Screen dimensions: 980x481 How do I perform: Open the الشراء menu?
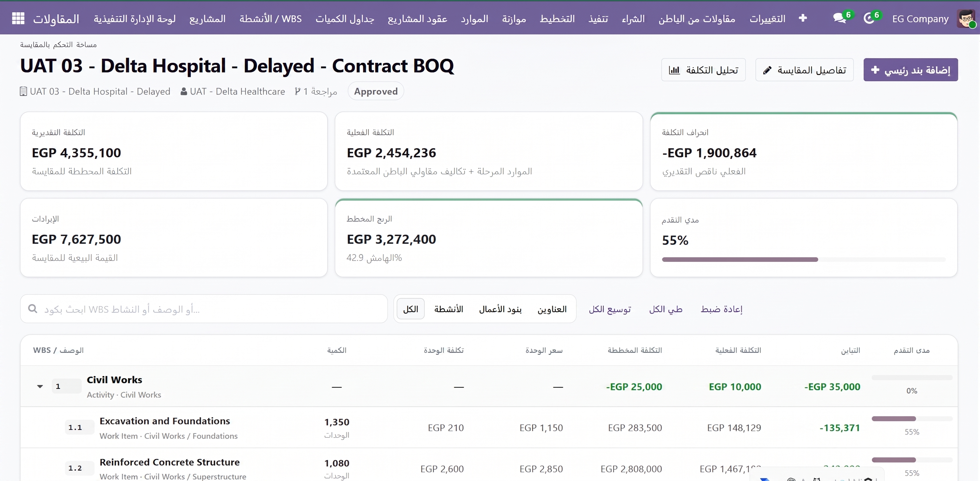click(633, 19)
